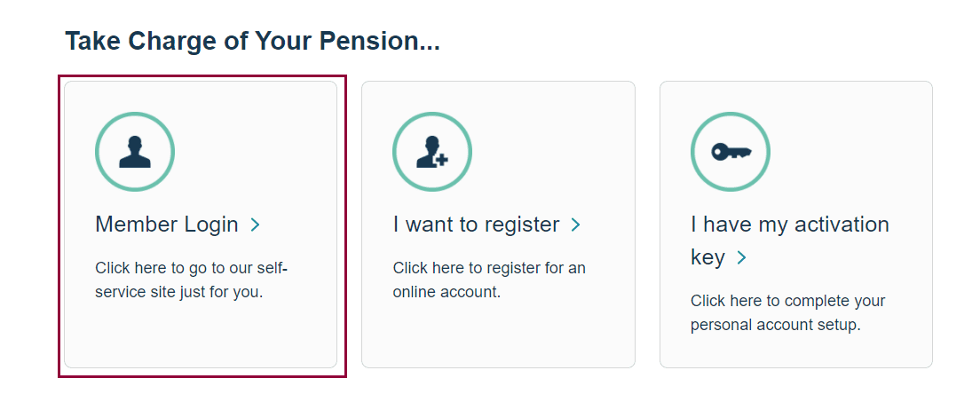The image size is (980, 402).
Task: Select the registration card's empty lower area
Action: pyautogui.click(x=498, y=335)
